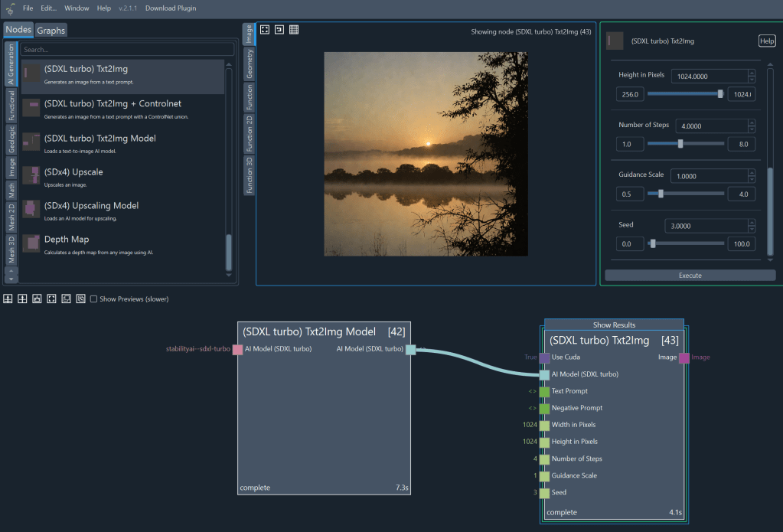
Task: Click the first layout icon in graph toolbar
Action: pyautogui.click(x=8, y=299)
